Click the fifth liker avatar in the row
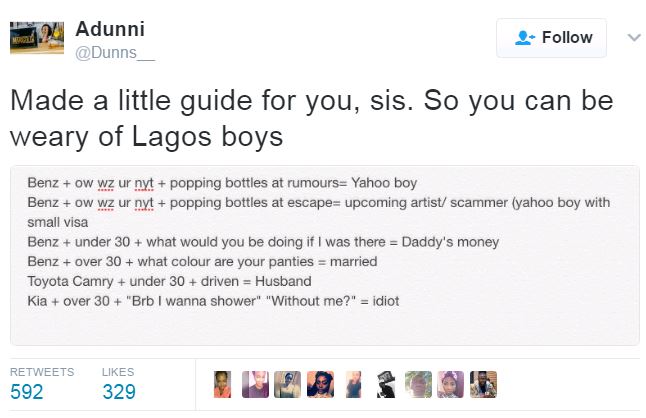Viewport: 646px width, 418px height. tap(352, 385)
